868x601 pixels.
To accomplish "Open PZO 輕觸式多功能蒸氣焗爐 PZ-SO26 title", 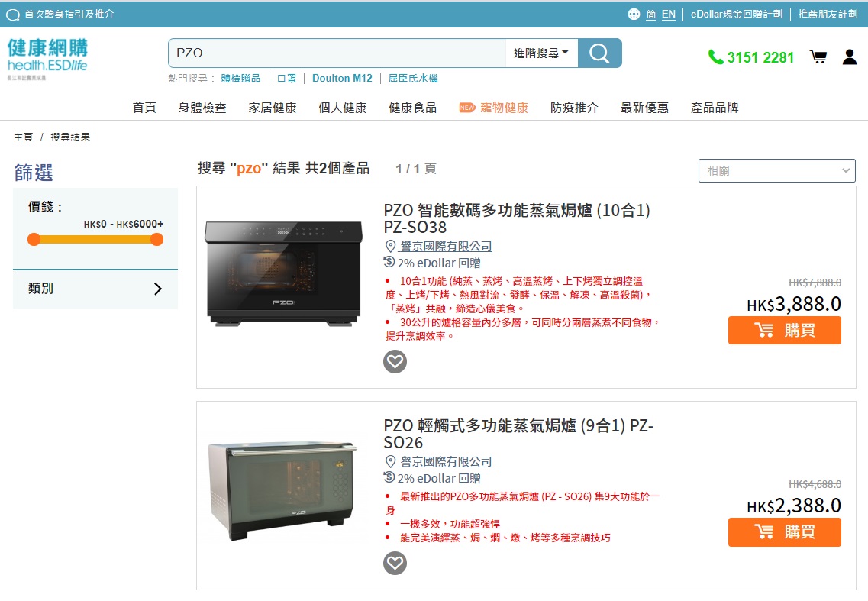I will pos(518,435).
